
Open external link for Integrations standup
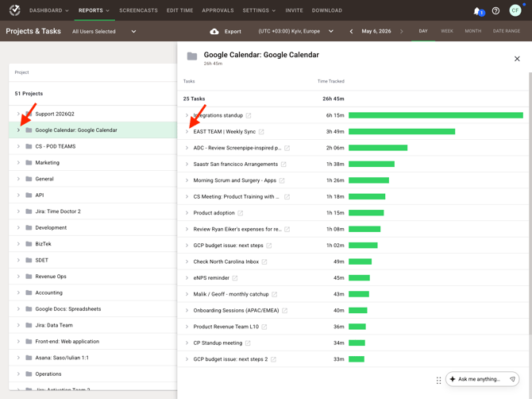point(249,115)
